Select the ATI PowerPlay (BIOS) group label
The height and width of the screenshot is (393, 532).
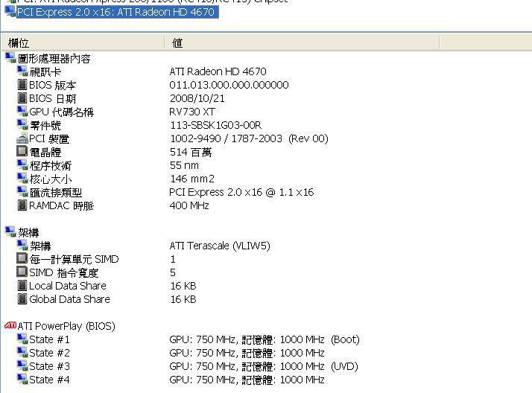pos(66,326)
